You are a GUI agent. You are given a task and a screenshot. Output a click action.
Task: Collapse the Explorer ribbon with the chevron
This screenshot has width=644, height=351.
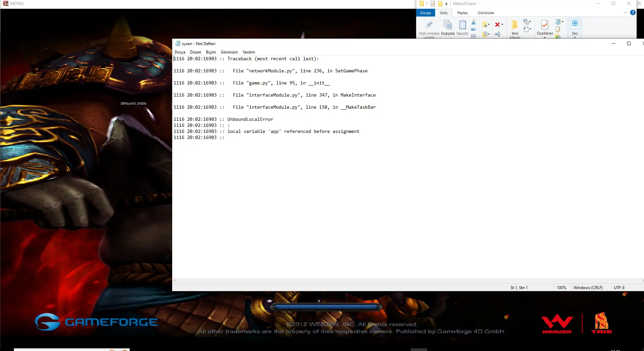click(x=625, y=12)
